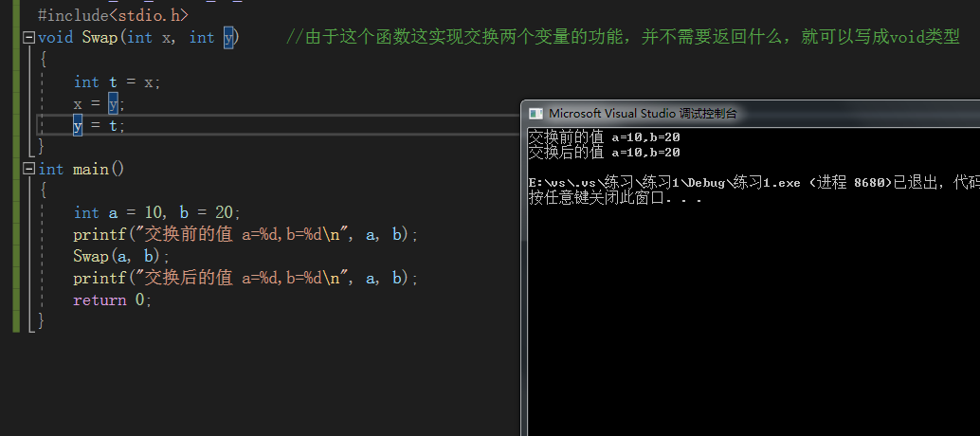Collapse the main function block
Screen dimensions: 980x436
28,169
